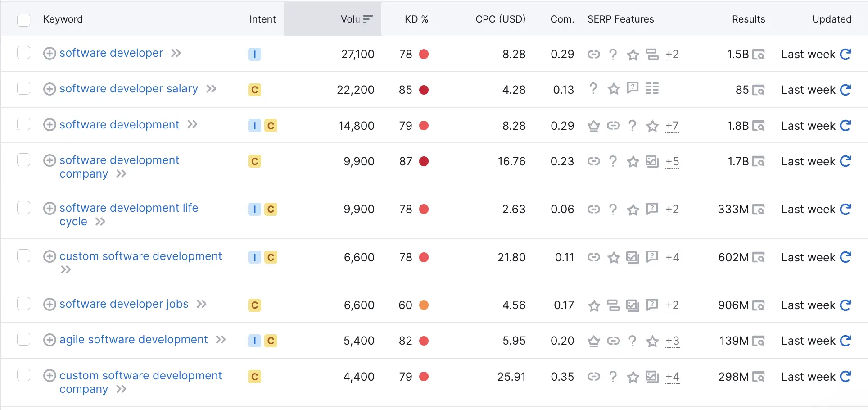Click the link SERP feature icon for "custom software development"
Screen dimensions: 868x410
594,257
